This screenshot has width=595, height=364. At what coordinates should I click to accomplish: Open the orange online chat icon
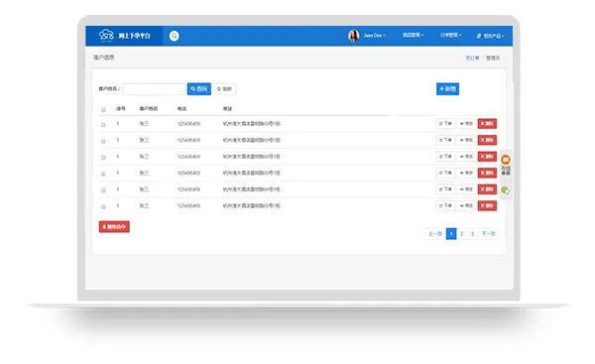pyautogui.click(x=506, y=160)
